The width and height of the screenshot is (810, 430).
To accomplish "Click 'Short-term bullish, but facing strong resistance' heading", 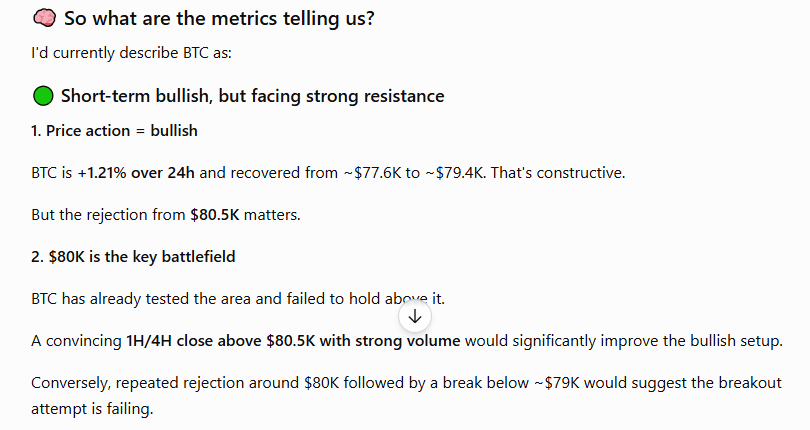I will [253, 96].
